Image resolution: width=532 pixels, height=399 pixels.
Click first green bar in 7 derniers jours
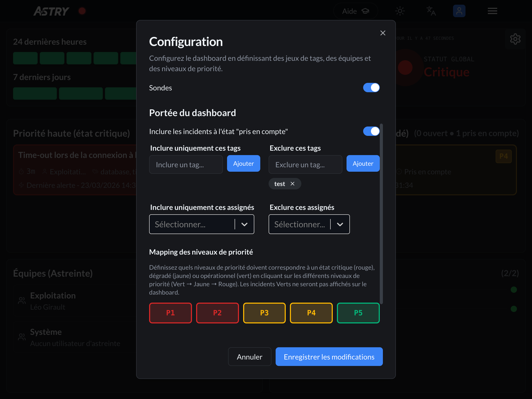click(x=35, y=93)
